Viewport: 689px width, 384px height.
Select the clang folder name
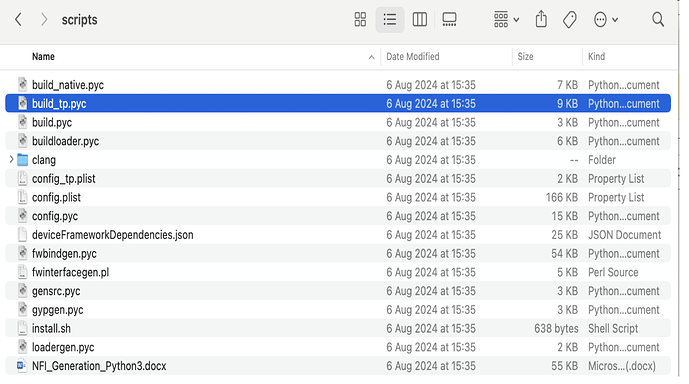(44, 160)
